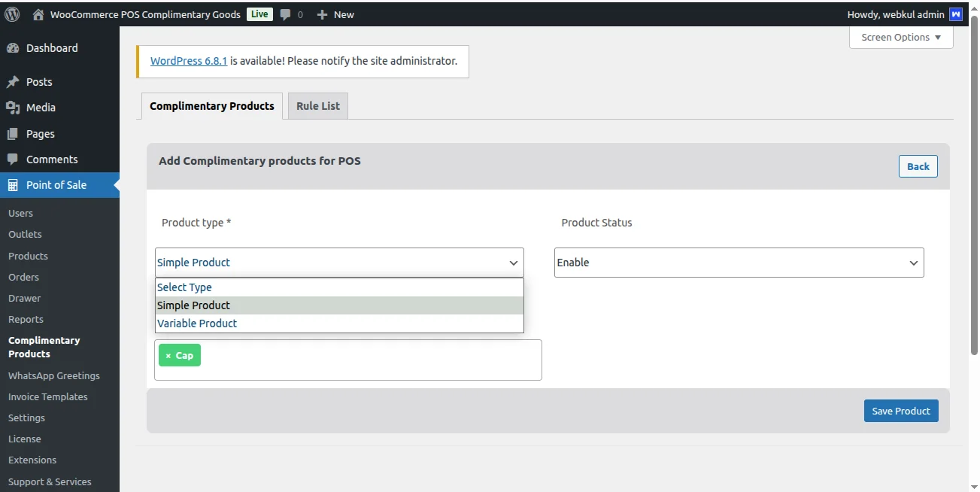Image resolution: width=980 pixels, height=492 pixels.
Task: Choose Simple Product in the list
Action: [339, 305]
